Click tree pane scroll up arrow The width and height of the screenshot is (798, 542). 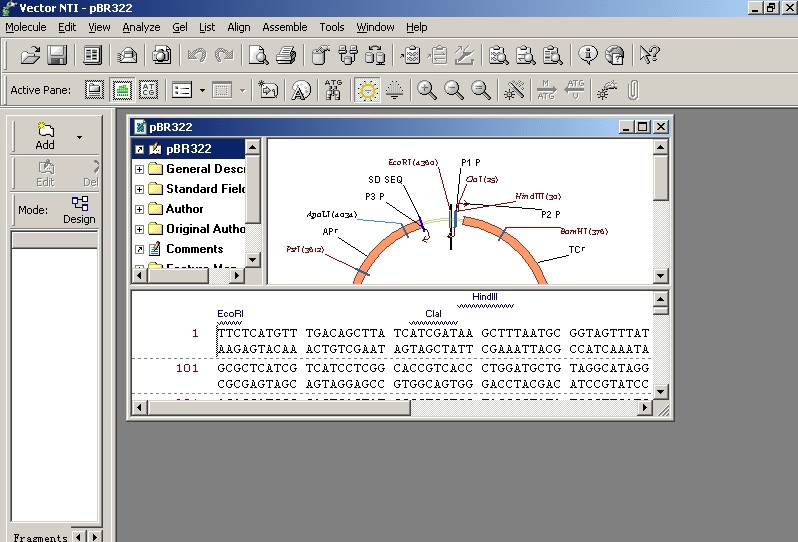[x=252, y=148]
